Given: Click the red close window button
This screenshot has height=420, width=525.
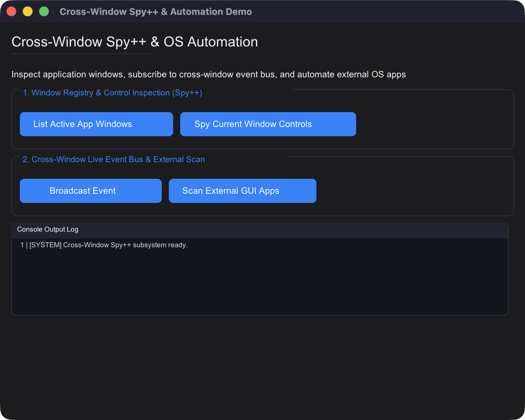Looking at the screenshot, I should [x=11, y=11].
